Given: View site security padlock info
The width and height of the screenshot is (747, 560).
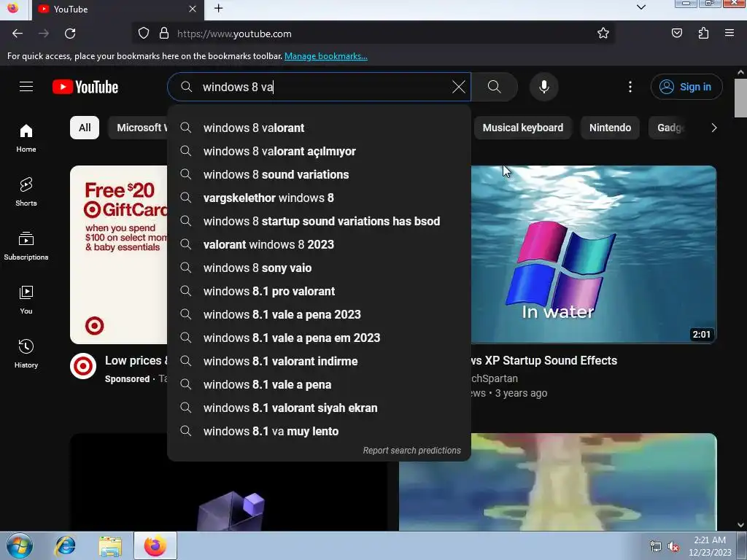Looking at the screenshot, I should [164, 34].
